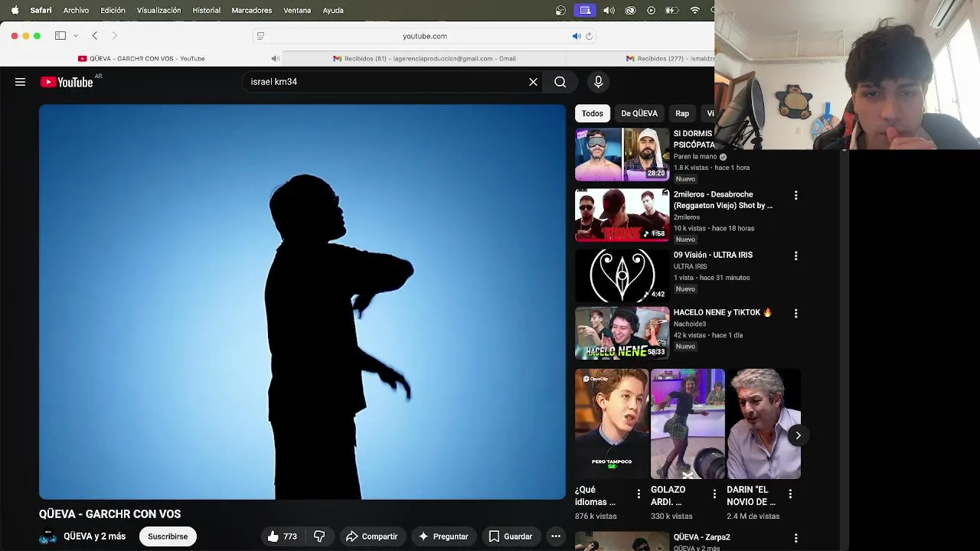Screen dimensions: 980x551
Task: Open options for DARIN short
Action: [x=791, y=494]
